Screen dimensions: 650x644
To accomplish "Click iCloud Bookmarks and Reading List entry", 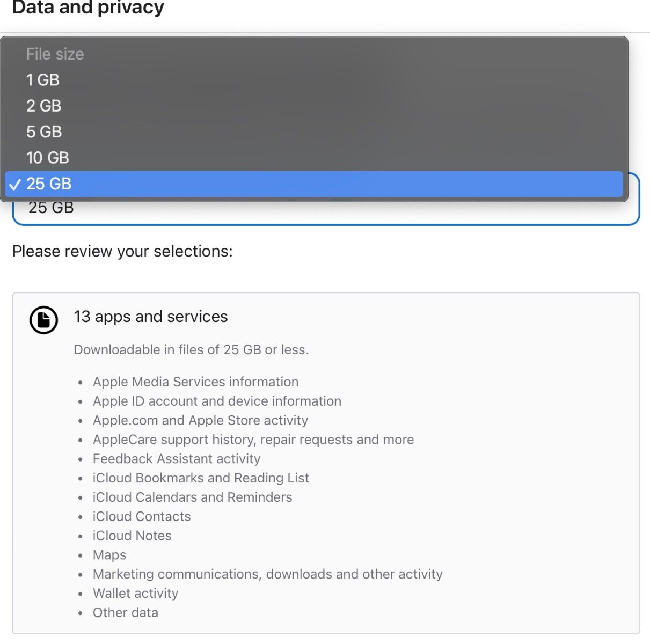I will 201,478.
